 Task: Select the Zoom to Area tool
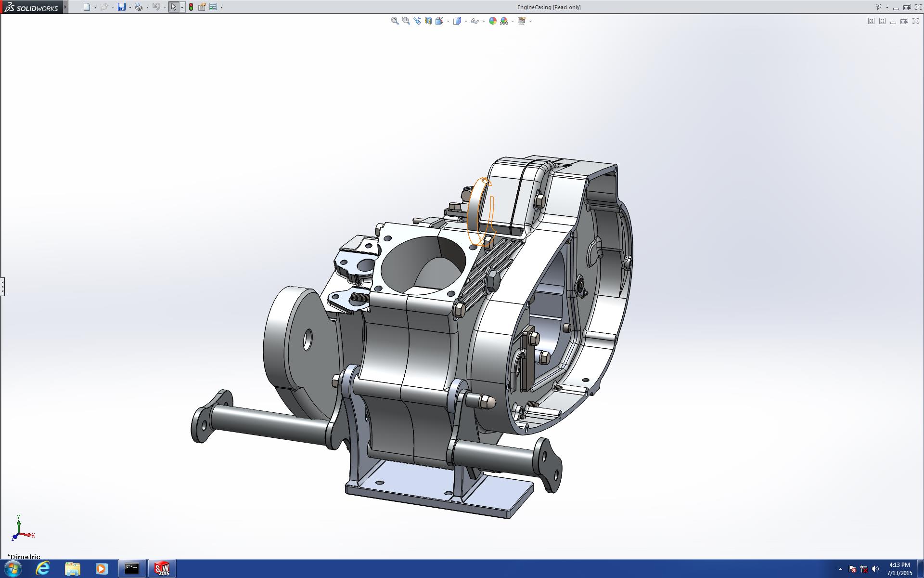click(406, 21)
